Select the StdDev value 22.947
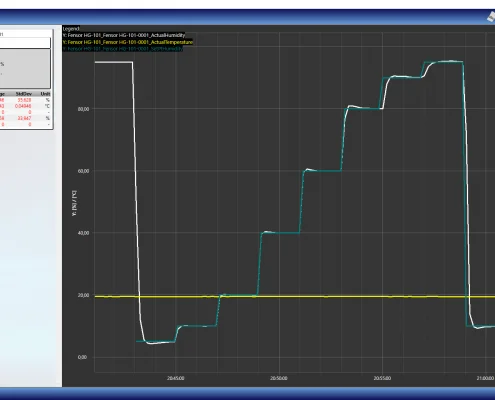 click(24, 118)
